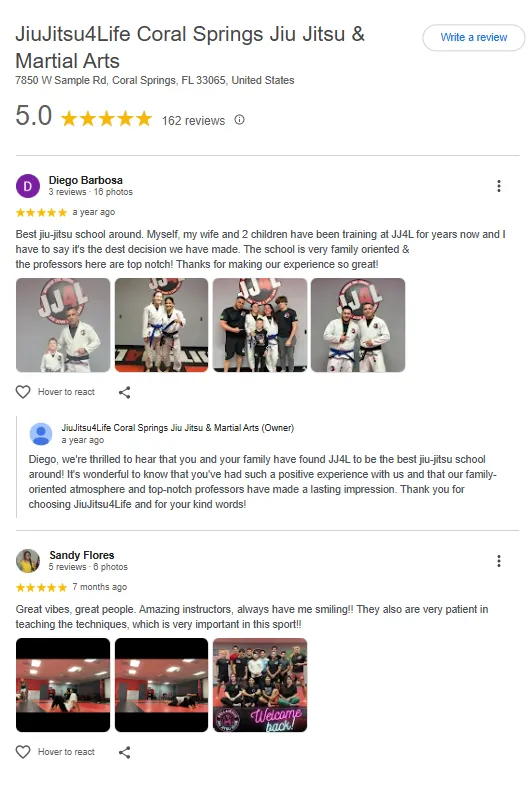This screenshot has width=531, height=790.
Task: Click Sandy Flores's profile picture
Action: [28, 561]
